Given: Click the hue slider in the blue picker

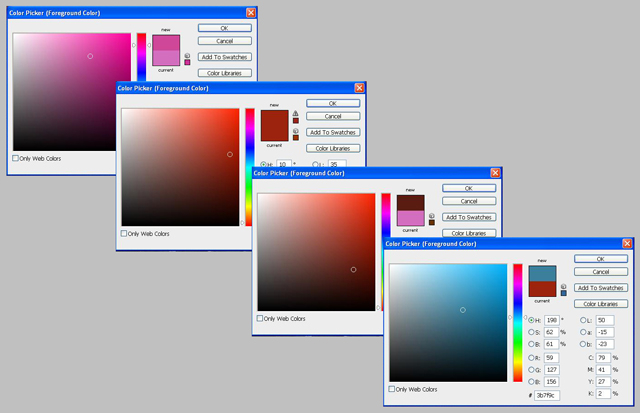Looking at the screenshot, I should point(518,323).
